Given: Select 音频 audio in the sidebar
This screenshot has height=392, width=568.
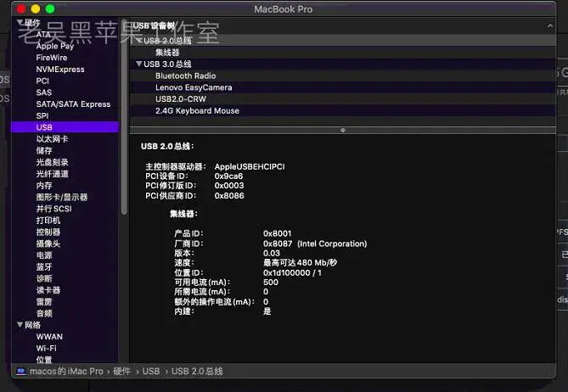Looking at the screenshot, I should point(44,313).
